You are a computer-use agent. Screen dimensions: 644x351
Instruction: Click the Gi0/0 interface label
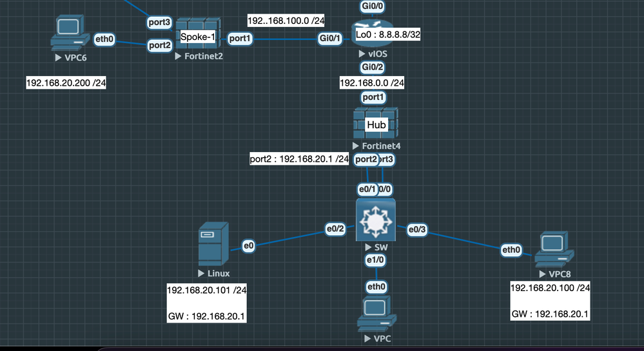pyautogui.click(x=373, y=6)
